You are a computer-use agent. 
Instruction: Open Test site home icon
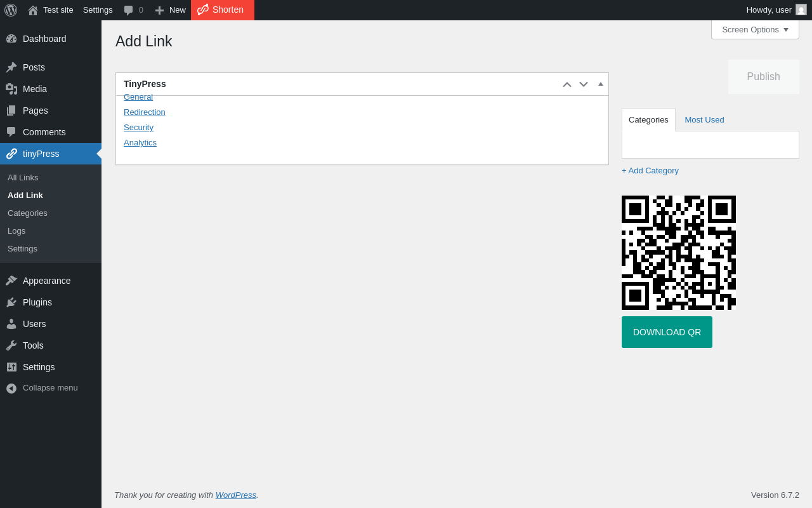33,10
